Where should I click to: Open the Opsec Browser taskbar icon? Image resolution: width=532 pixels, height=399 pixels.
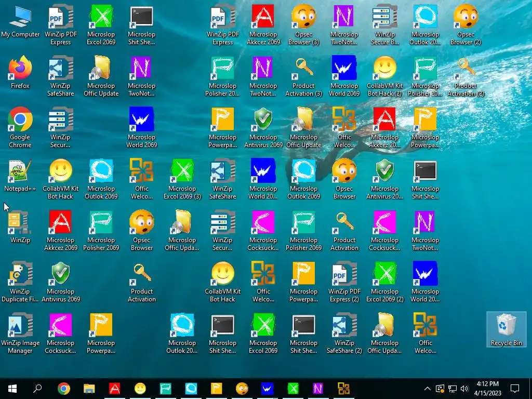click(242, 389)
